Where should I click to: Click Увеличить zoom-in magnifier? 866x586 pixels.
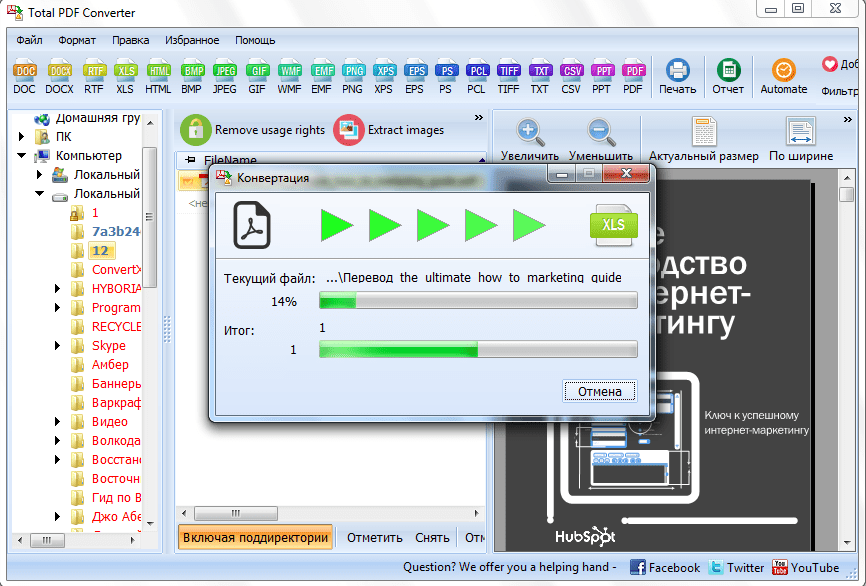point(530,132)
